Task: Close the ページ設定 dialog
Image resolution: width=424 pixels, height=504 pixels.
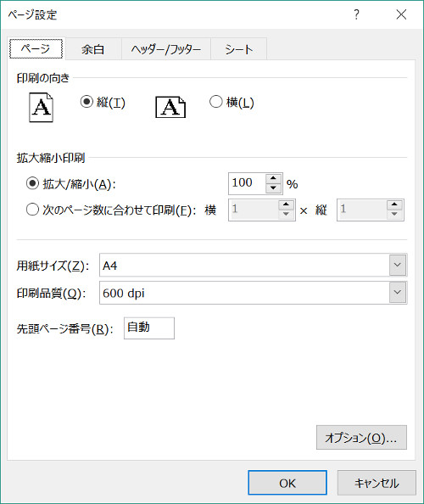Action: coord(401,14)
